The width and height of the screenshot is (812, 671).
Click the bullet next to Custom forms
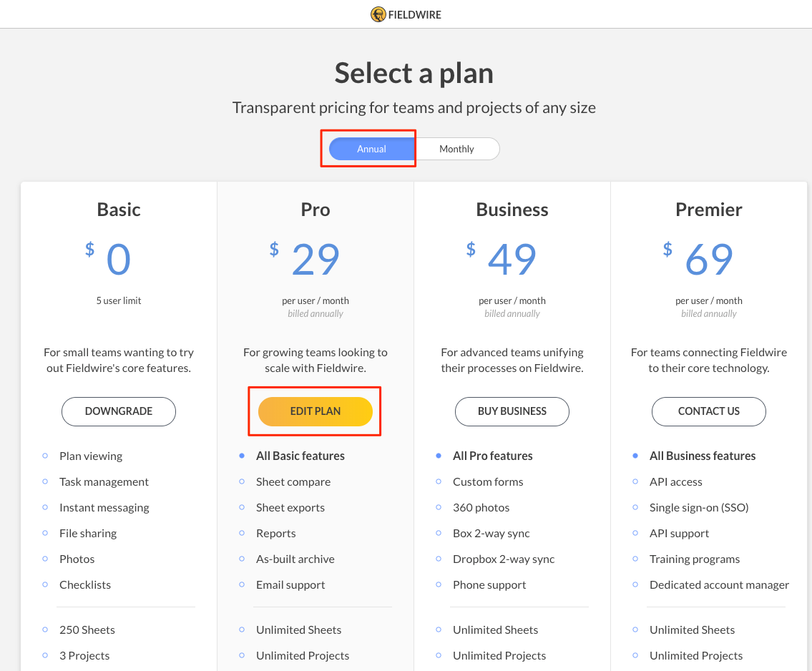tap(439, 481)
